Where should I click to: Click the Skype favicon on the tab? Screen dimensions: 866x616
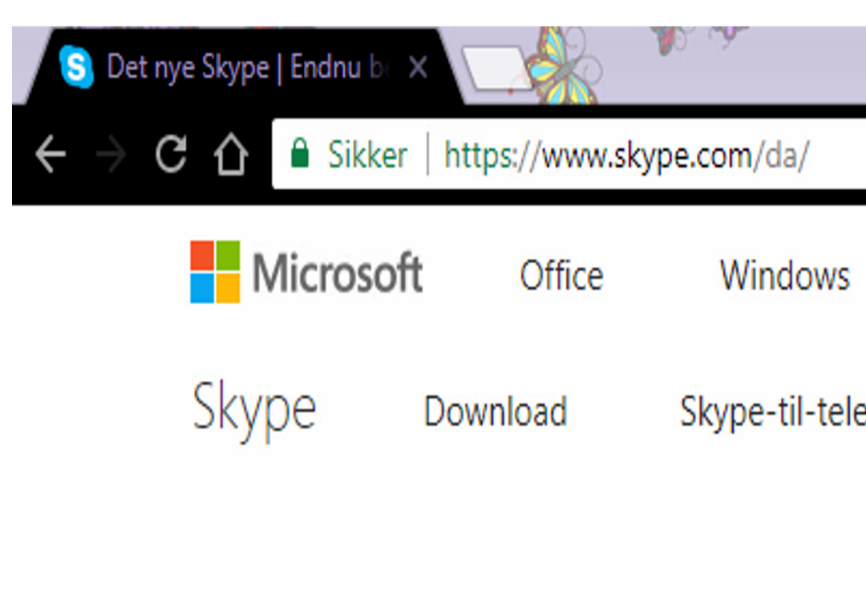(76, 67)
